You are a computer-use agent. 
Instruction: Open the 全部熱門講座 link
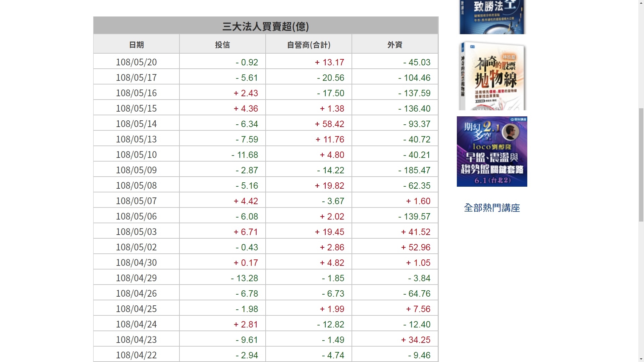(492, 208)
